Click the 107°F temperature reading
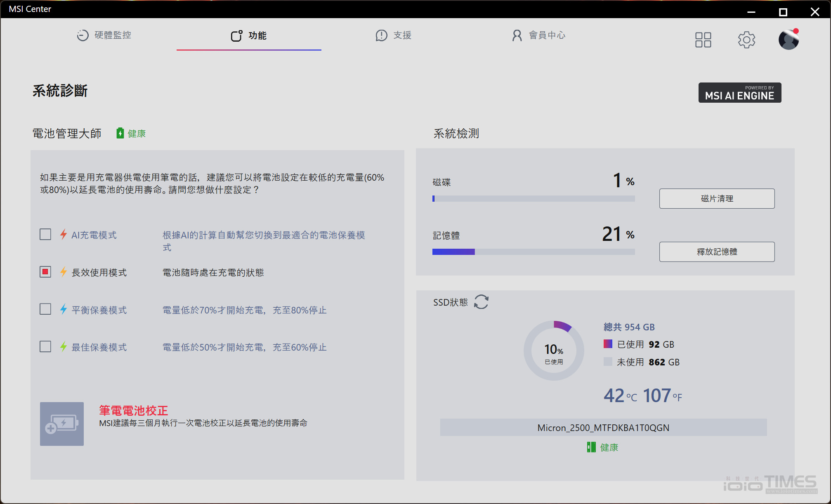The image size is (831, 504). click(663, 396)
